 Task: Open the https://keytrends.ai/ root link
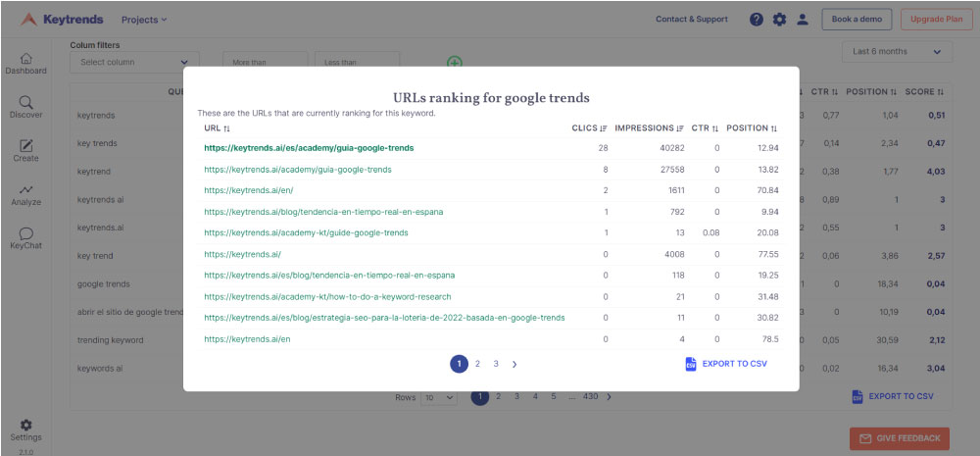(x=242, y=254)
